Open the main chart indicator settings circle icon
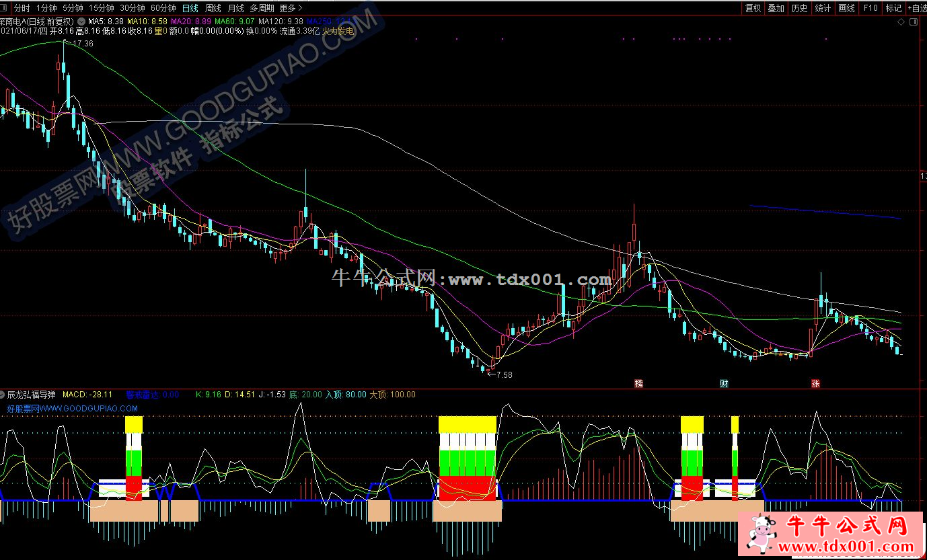Image resolution: width=927 pixels, height=560 pixels. 81,21
